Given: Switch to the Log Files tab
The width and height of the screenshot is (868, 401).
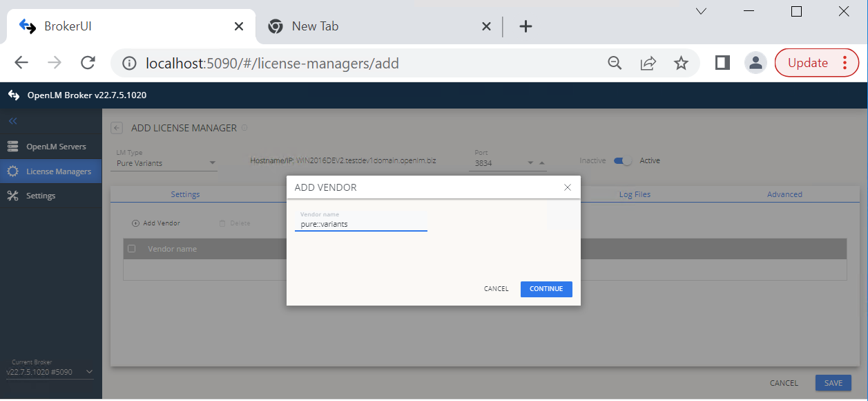Looking at the screenshot, I should [x=634, y=194].
